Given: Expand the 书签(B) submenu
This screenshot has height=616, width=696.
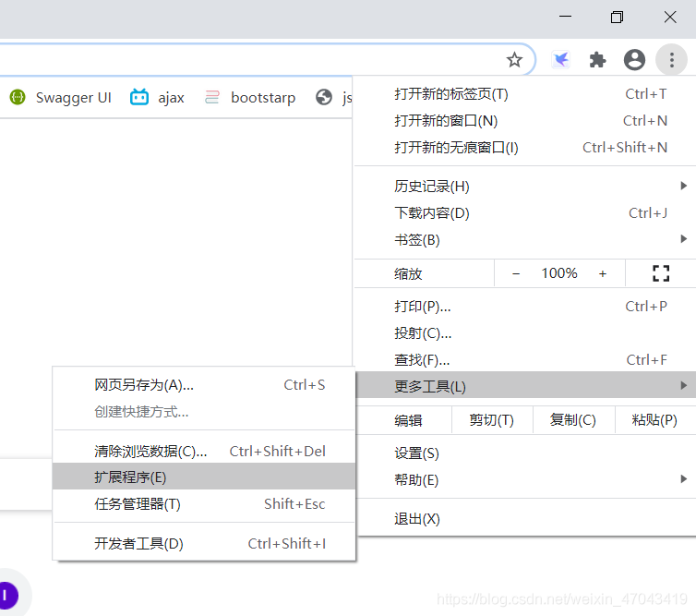Looking at the screenshot, I should point(525,240).
